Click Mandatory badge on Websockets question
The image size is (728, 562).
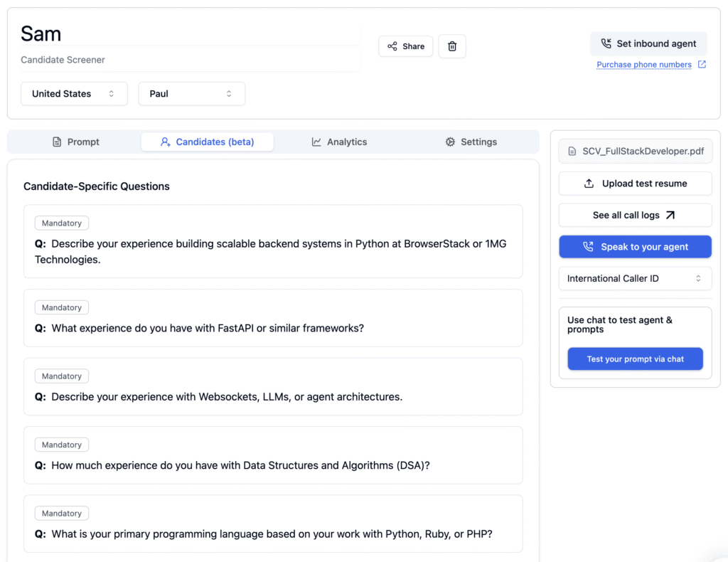tap(62, 376)
